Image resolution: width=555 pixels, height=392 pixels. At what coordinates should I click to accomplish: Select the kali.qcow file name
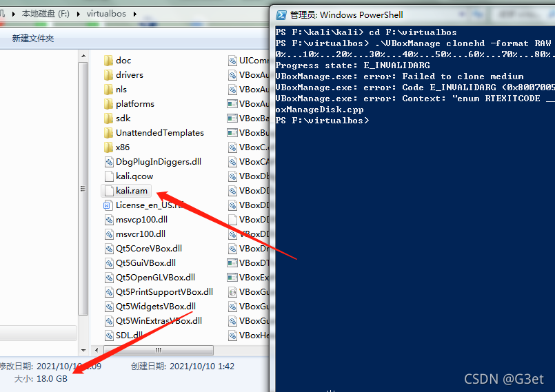click(x=134, y=176)
